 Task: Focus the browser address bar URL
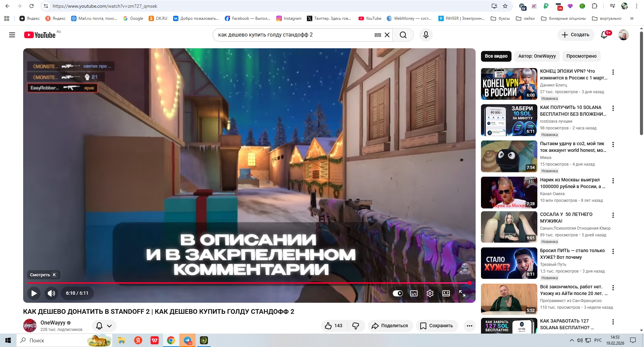tap(268, 6)
